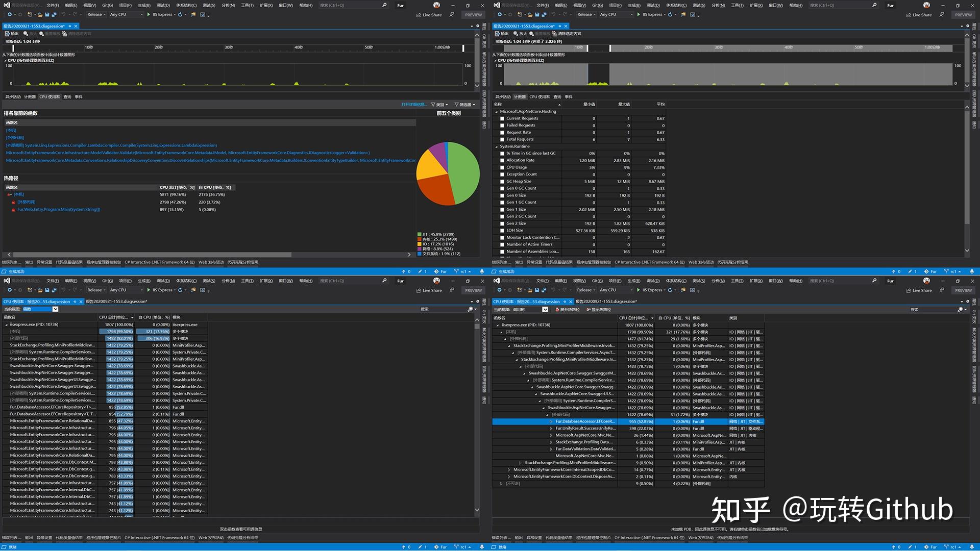Click user account avatar in top-left window
Screen dimensions: 980x551
click(436, 5)
